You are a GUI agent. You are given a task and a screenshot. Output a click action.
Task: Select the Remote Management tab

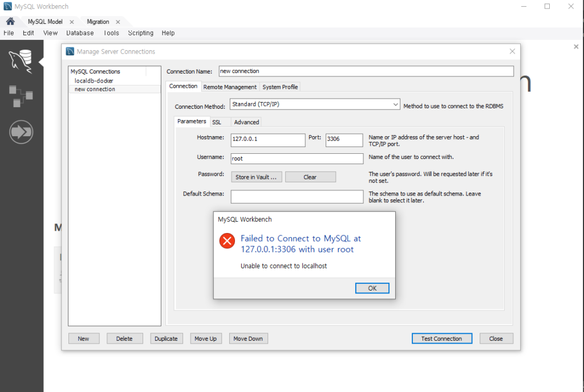tap(230, 87)
